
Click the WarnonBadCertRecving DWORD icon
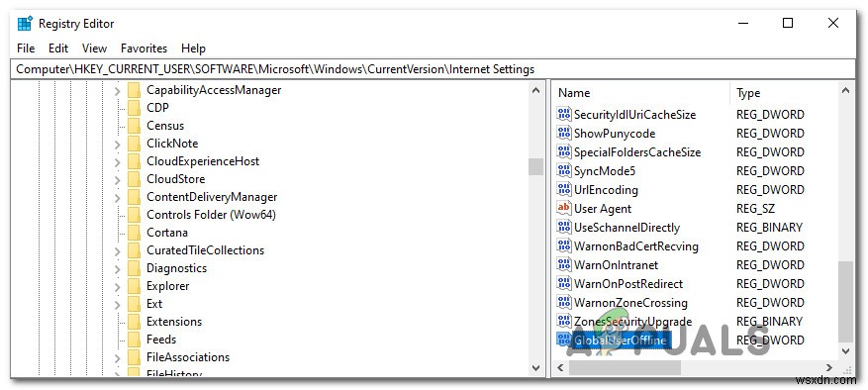coord(564,245)
